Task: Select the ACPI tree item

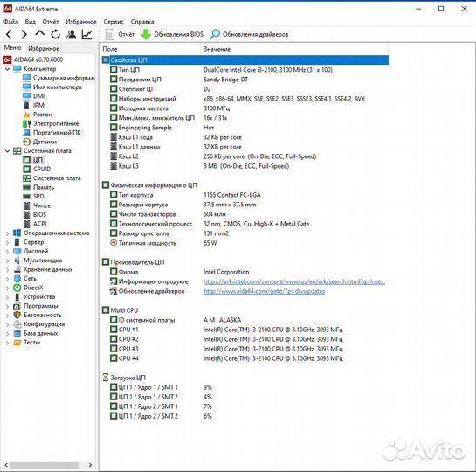Action: click(x=35, y=224)
